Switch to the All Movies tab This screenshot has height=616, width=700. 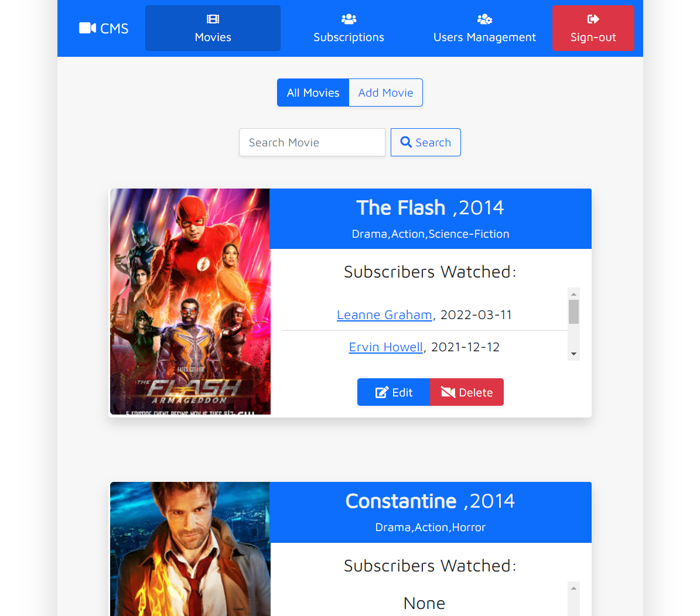313,92
